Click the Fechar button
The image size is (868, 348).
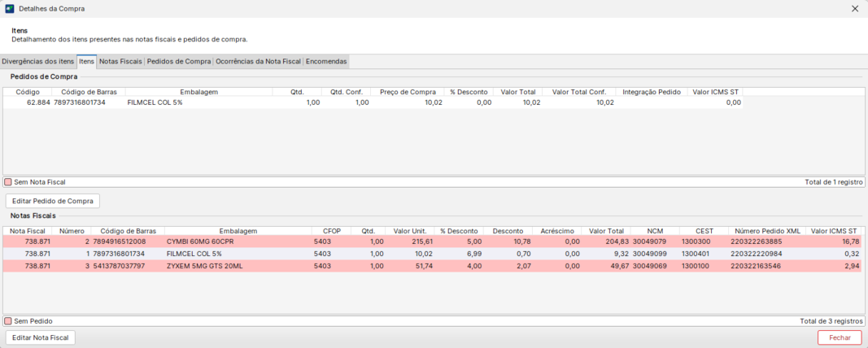pos(840,337)
